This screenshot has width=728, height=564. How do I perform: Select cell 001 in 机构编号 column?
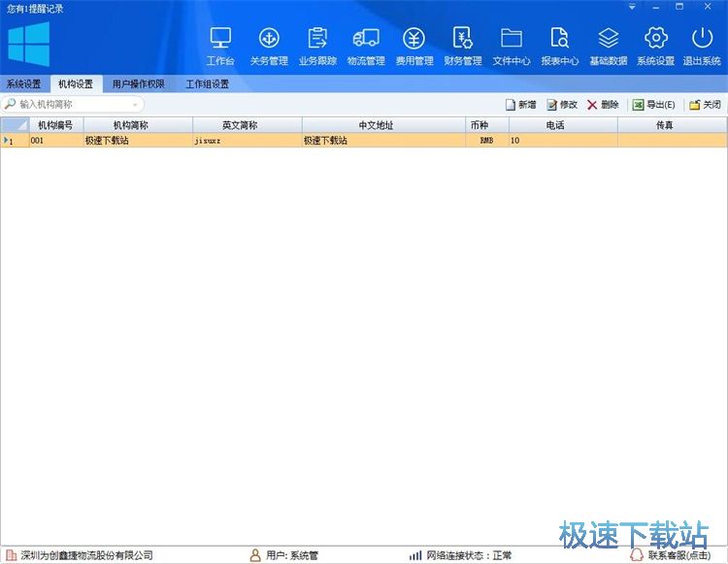(56, 140)
